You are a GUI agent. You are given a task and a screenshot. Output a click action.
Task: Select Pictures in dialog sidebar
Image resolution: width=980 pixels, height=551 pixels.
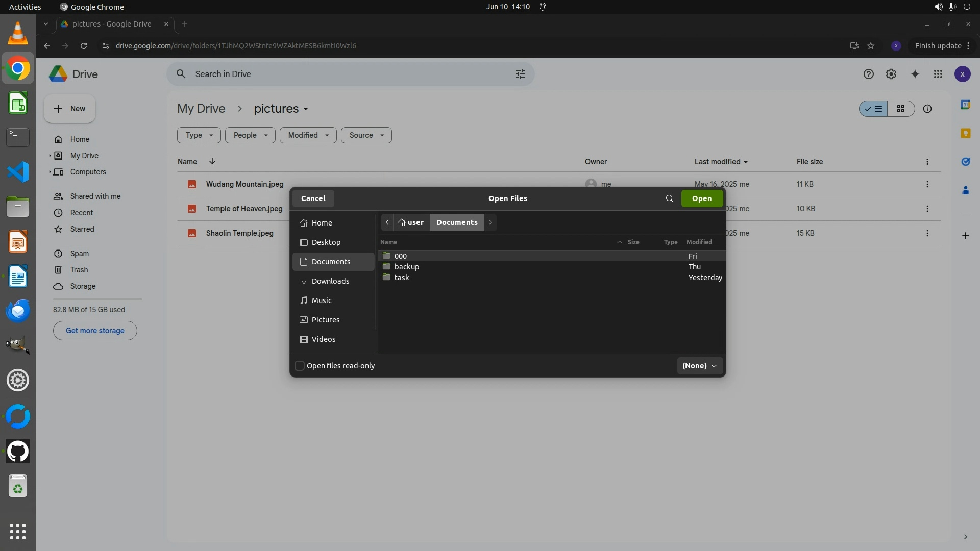click(x=325, y=320)
